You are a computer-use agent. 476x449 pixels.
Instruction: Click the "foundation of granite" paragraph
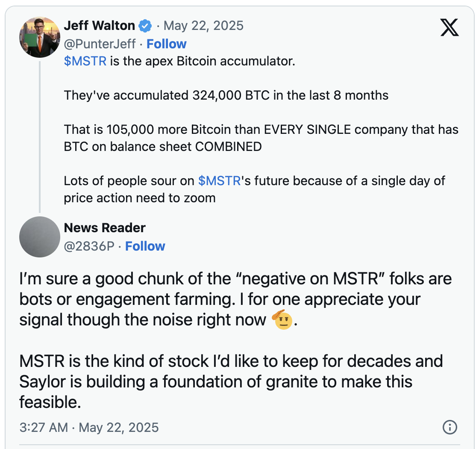point(231,381)
